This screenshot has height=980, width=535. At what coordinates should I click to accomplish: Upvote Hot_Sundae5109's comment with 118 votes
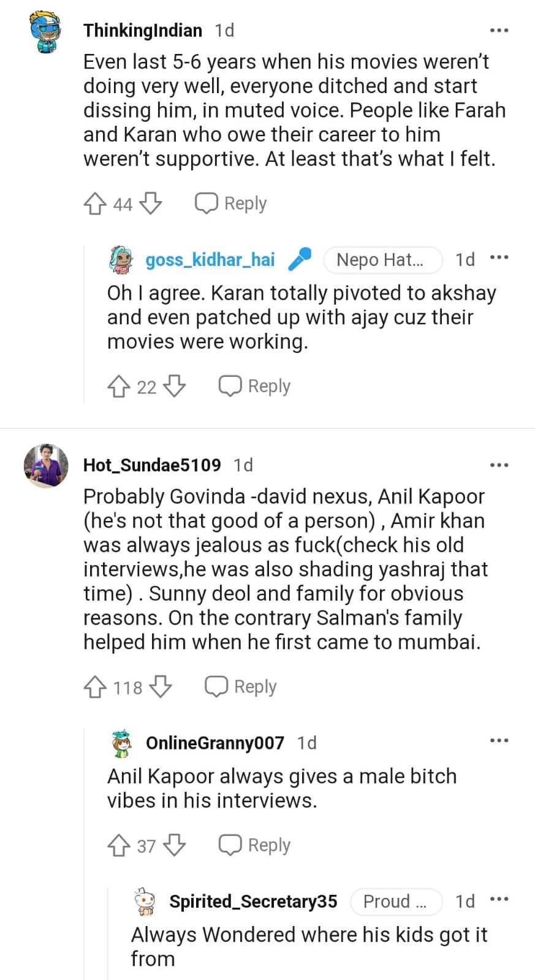95,687
